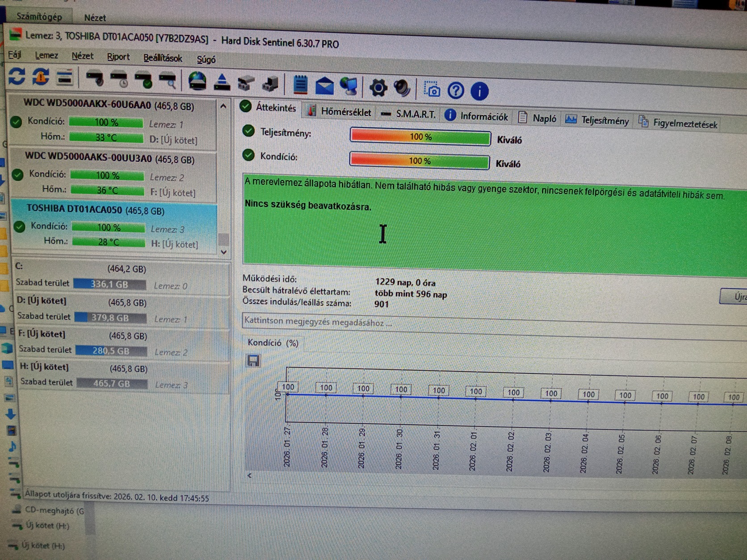Click the text '1229 nap, 0 óra'
This screenshot has width=747, height=560.
pyautogui.click(x=405, y=282)
